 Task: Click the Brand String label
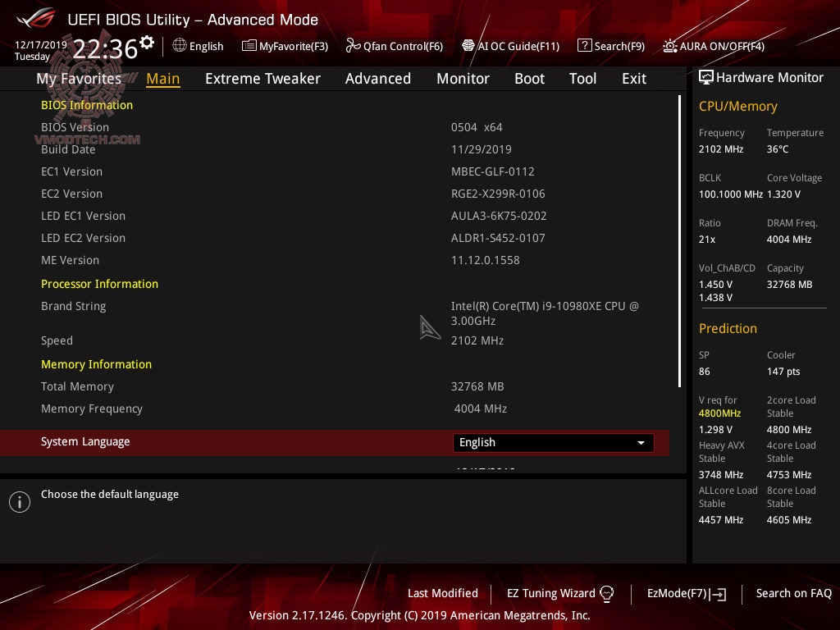[73, 307]
